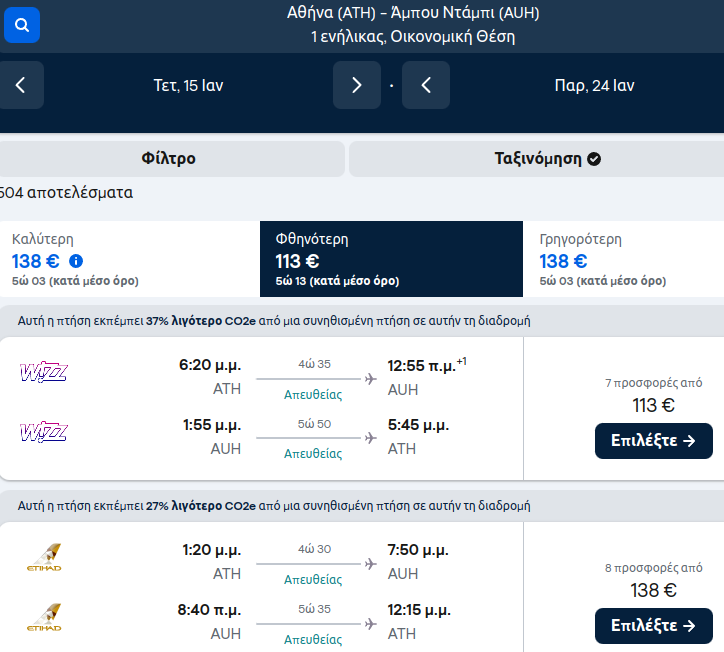Screen dimensions: 724x652
Task: Select the Γρηγορότερη sorting tab
Action: [623, 259]
